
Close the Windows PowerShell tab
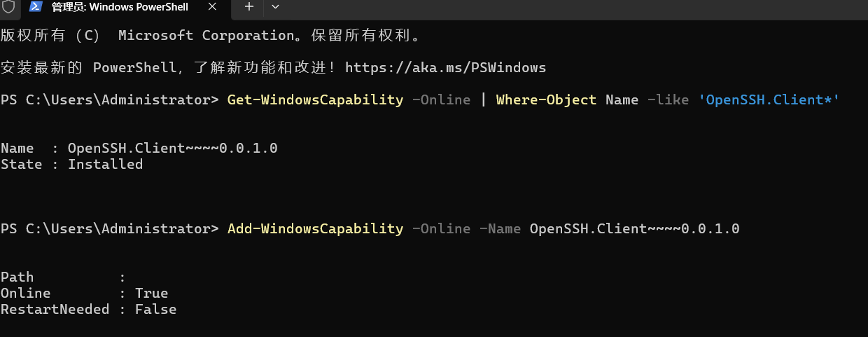[x=216, y=7]
